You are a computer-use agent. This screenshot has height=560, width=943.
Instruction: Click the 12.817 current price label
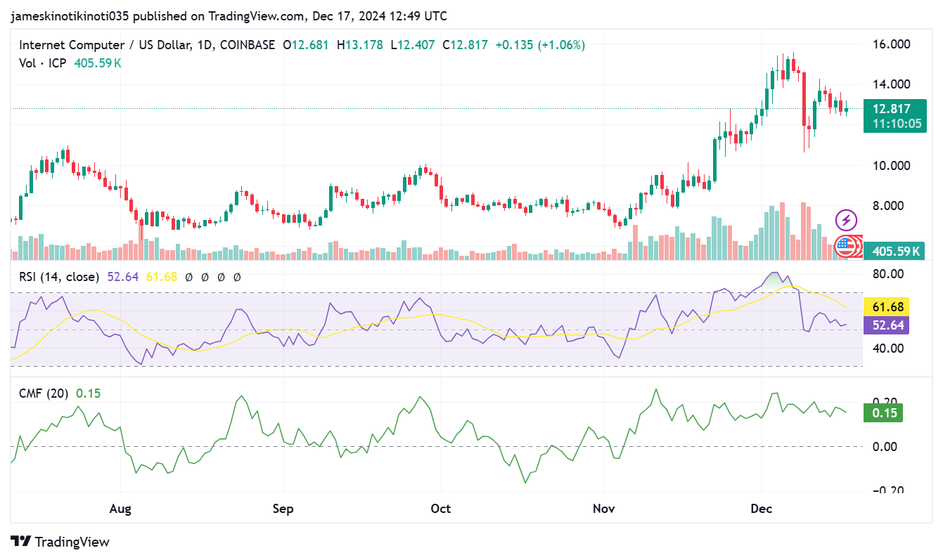[891, 108]
